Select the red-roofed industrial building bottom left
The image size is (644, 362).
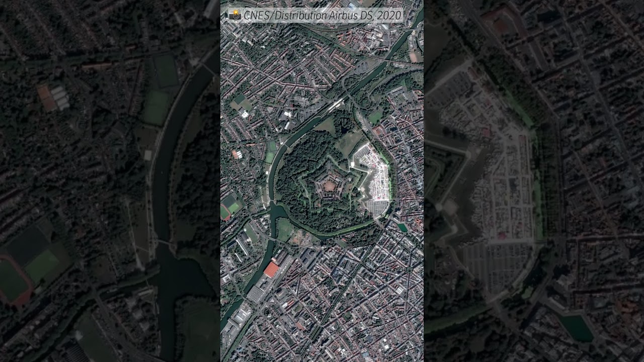[x=272, y=269]
